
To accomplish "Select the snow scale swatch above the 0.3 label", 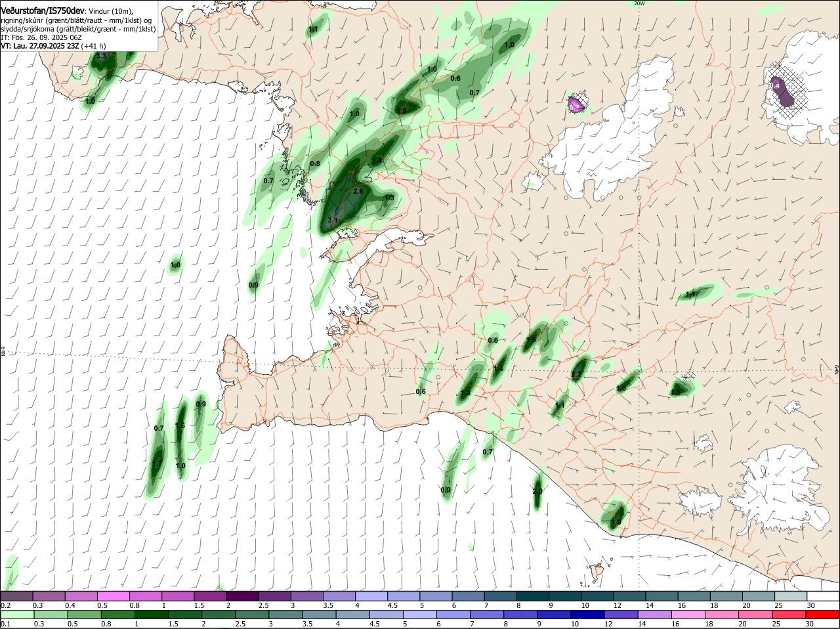I will pos(49,596).
